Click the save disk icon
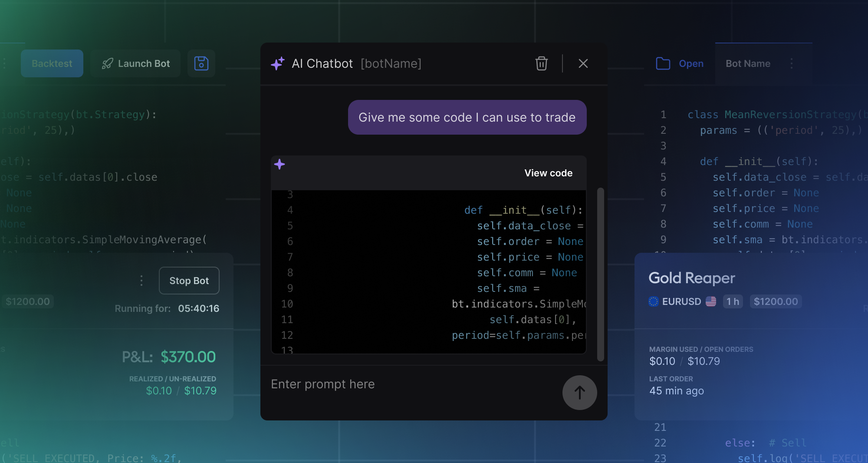868x463 pixels. (201, 63)
